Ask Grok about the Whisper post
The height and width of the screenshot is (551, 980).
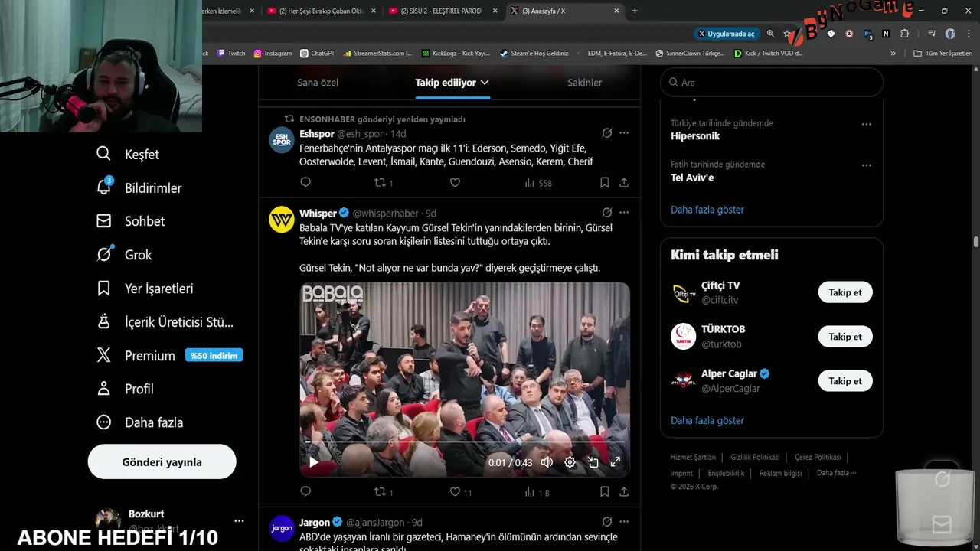tap(607, 213)
